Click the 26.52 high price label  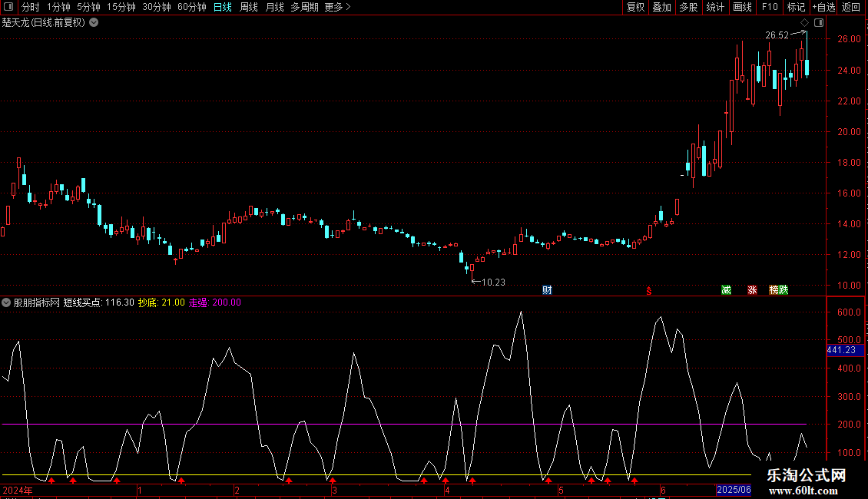(777, 35)
